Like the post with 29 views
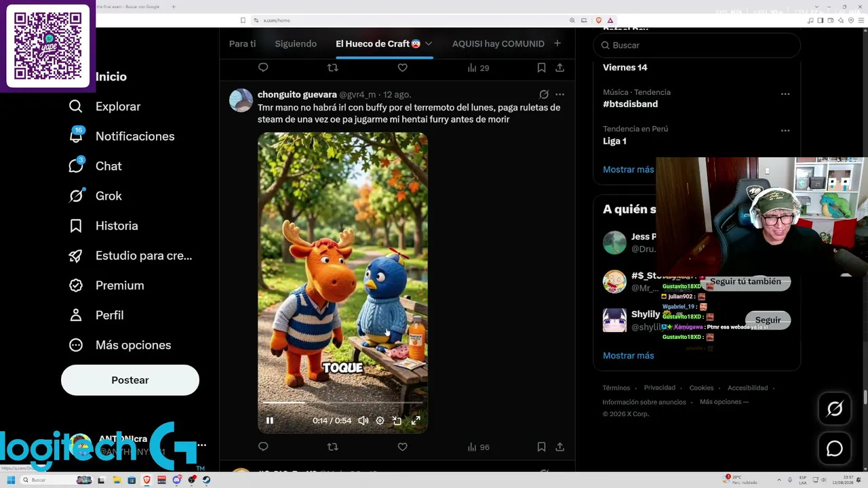 pos(402,68)
